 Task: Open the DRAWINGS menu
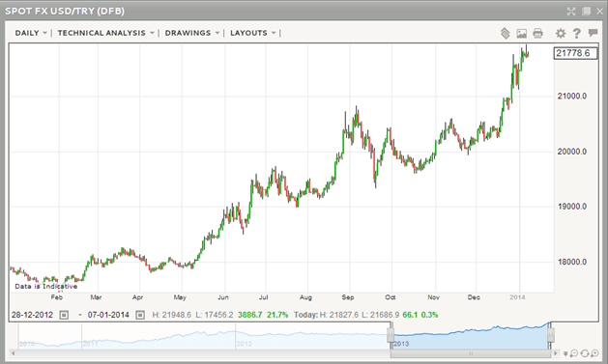coord(192,33)
